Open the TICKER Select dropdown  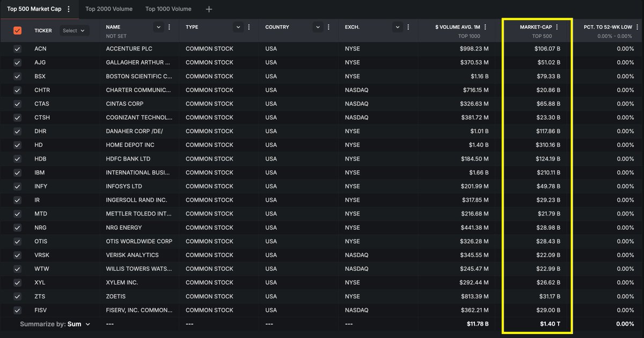(74, 31)
